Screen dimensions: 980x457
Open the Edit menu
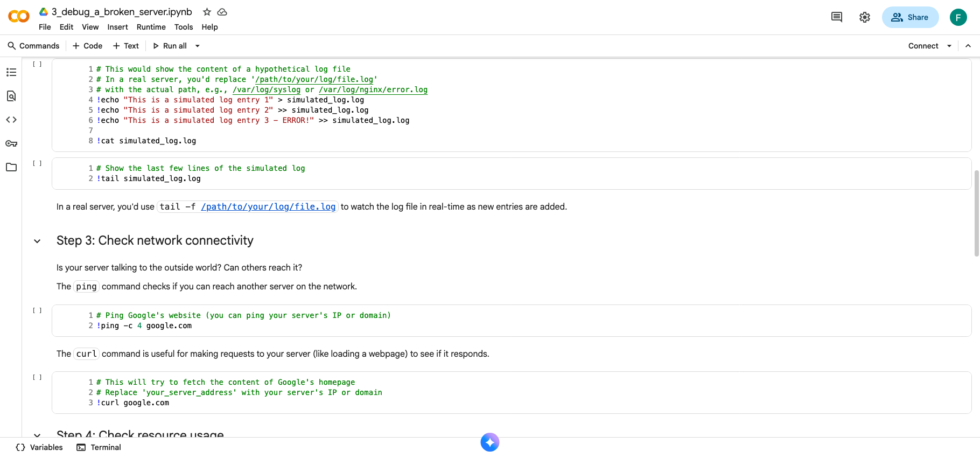66,27
